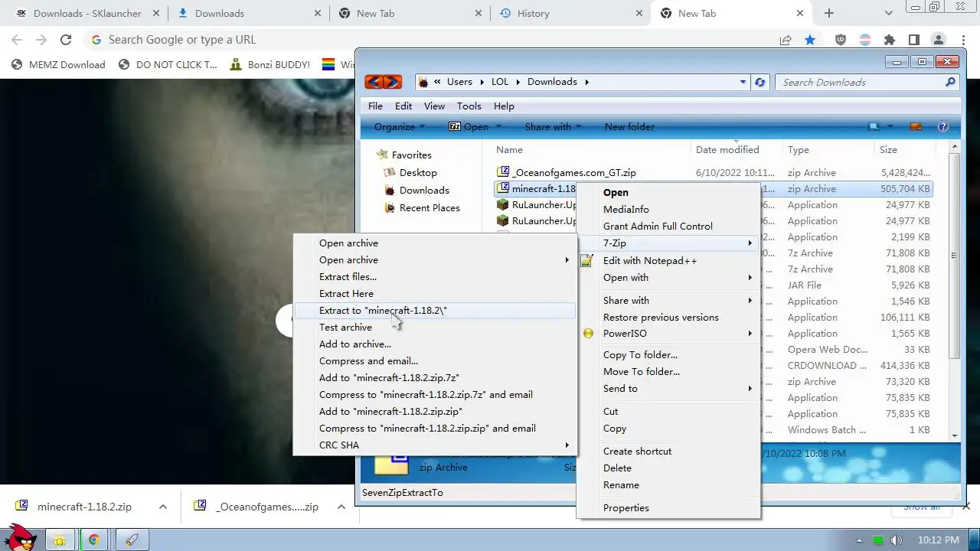Click the Explorer help question mark icon
This screenshot has height=551, width=980.
point(943,126)
